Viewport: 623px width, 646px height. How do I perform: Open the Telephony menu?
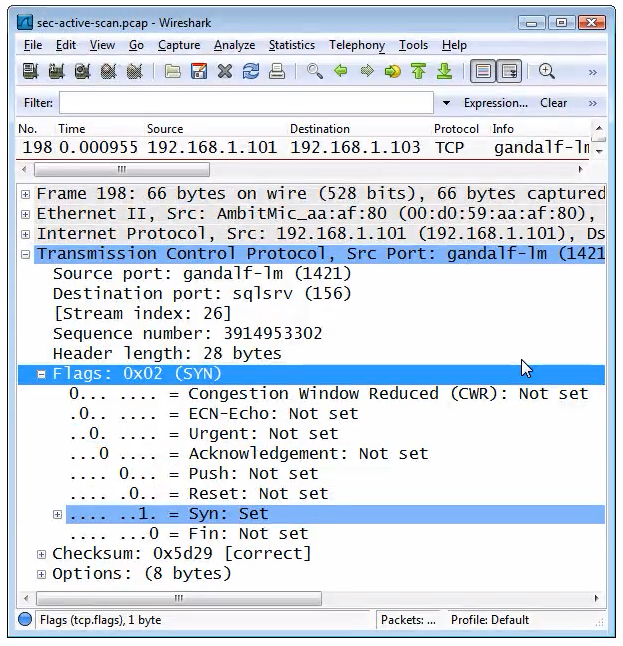[x=357, y=44]
